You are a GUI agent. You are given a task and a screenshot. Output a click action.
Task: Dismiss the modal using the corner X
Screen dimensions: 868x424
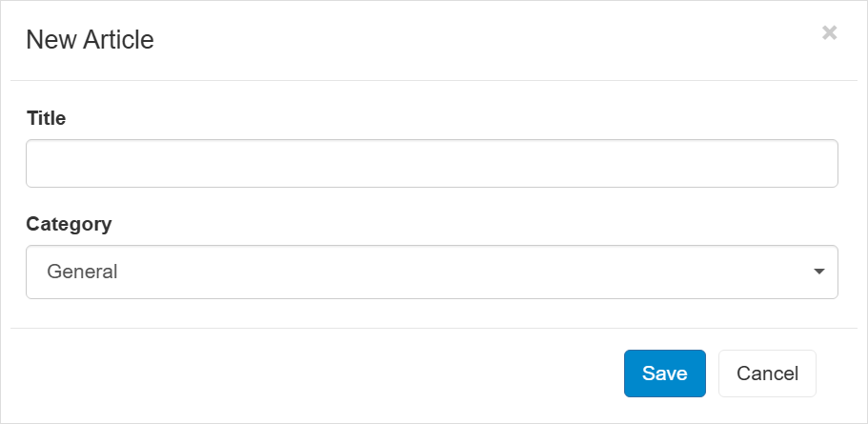[x=829, y=33]
